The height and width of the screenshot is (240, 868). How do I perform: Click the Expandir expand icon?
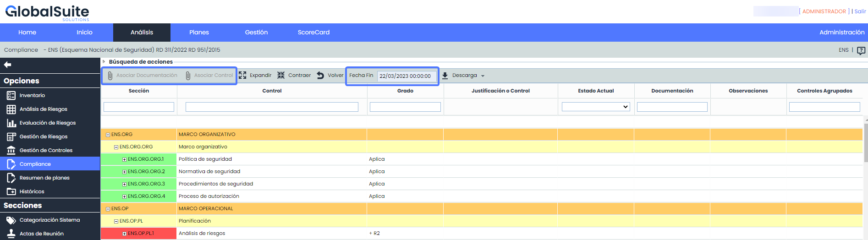pos(243,76)
